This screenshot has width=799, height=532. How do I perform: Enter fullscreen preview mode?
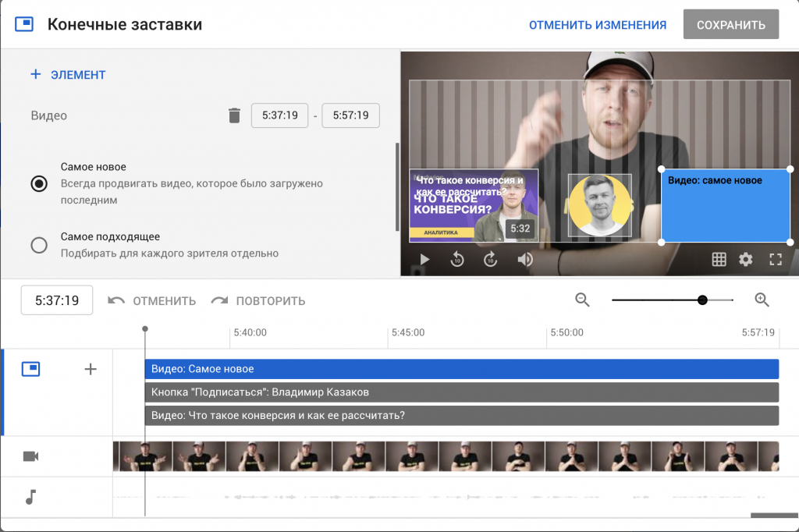[775, 258]
